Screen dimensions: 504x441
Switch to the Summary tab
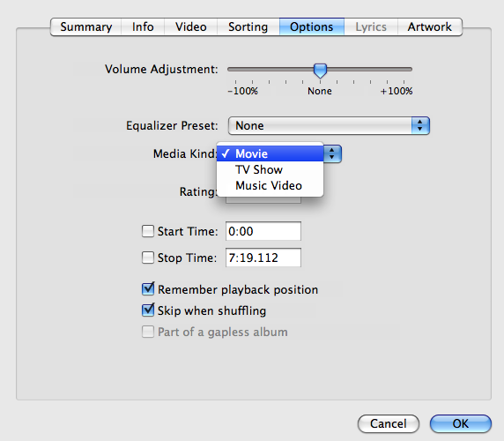pyautogui.click(x=85, y=26)
